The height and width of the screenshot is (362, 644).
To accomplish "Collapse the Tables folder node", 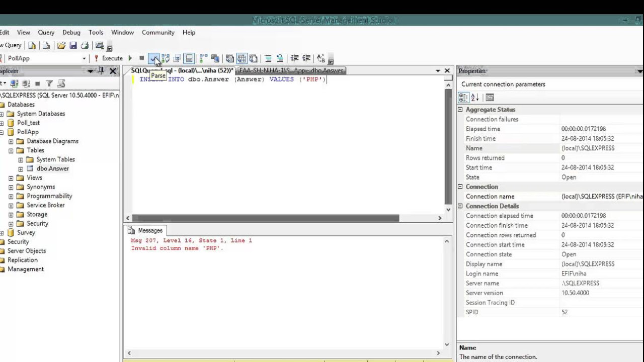I will point(11,150).
